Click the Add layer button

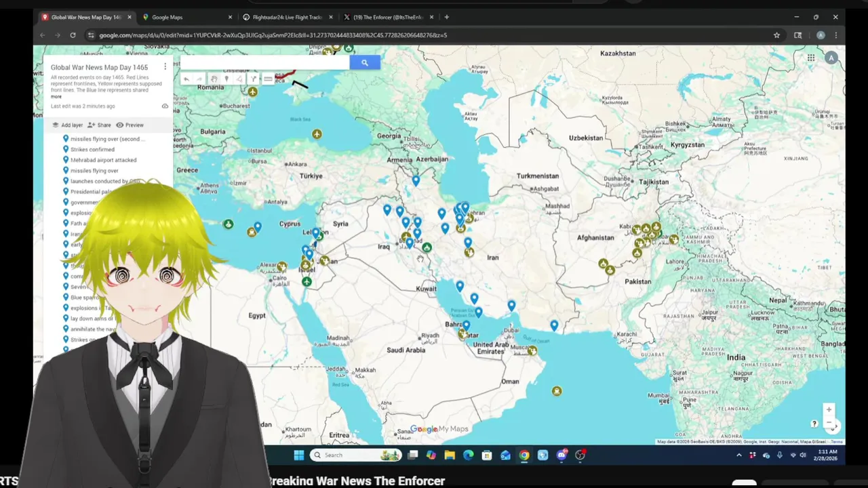coord(67,125)
